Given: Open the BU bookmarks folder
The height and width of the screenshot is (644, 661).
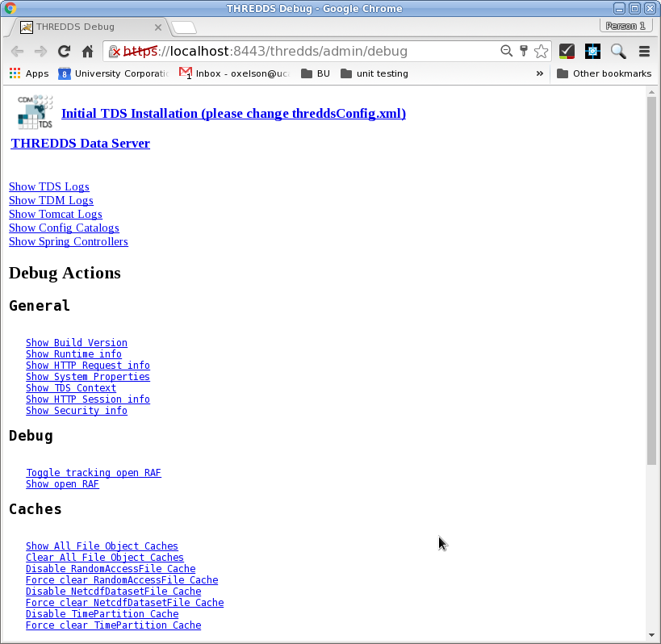Looking at the screenshot, I should tap(319, 73).
